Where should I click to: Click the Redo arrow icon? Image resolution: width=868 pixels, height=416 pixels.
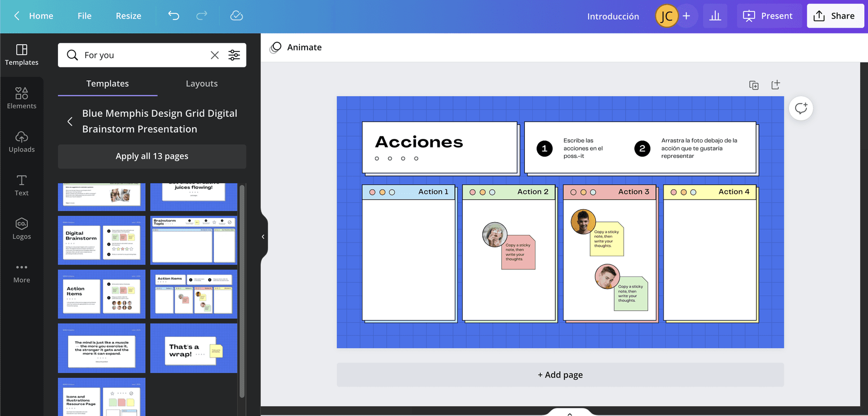(x=202, y=16)
